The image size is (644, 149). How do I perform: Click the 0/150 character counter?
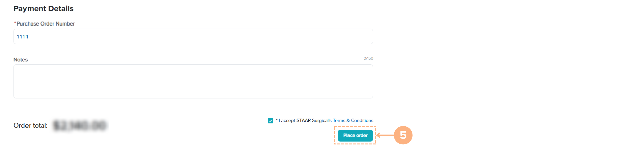(368, 58)
